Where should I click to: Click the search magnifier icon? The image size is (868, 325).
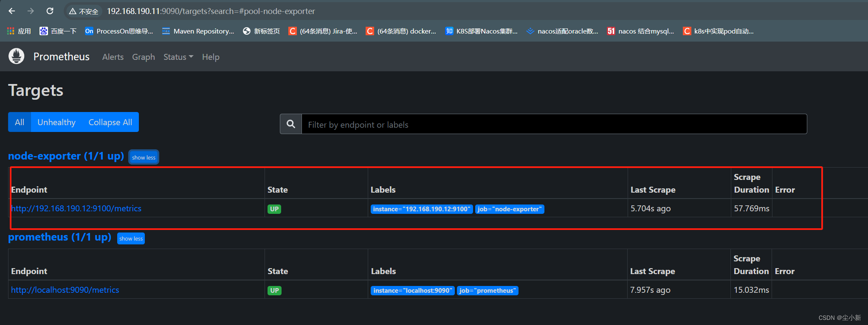291,124
